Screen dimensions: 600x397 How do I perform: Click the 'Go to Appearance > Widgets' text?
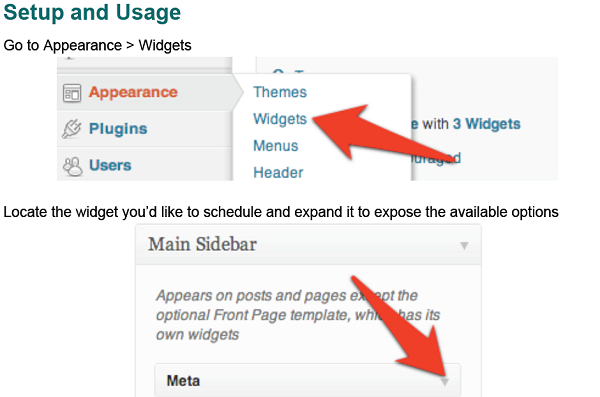click(x=98, y=45)
